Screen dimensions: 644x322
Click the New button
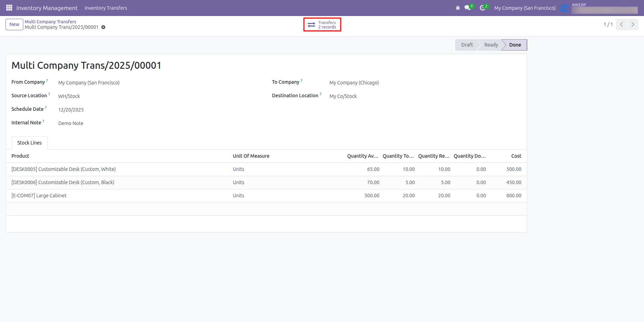pos(14,24)
